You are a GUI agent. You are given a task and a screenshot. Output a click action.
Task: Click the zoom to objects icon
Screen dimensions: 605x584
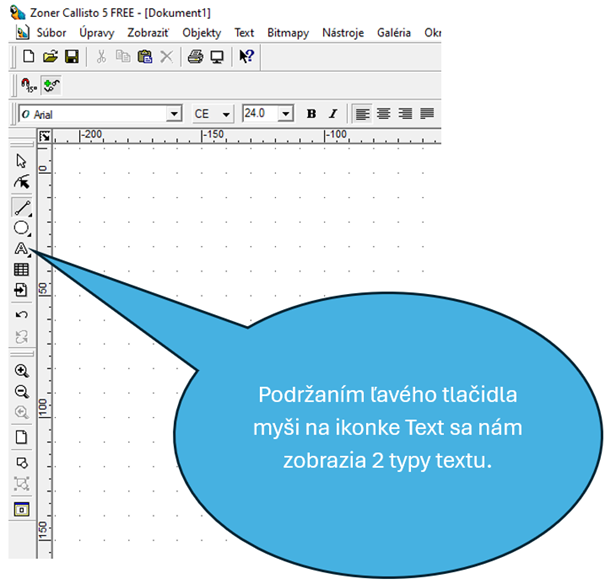click(x=22, y=462)
